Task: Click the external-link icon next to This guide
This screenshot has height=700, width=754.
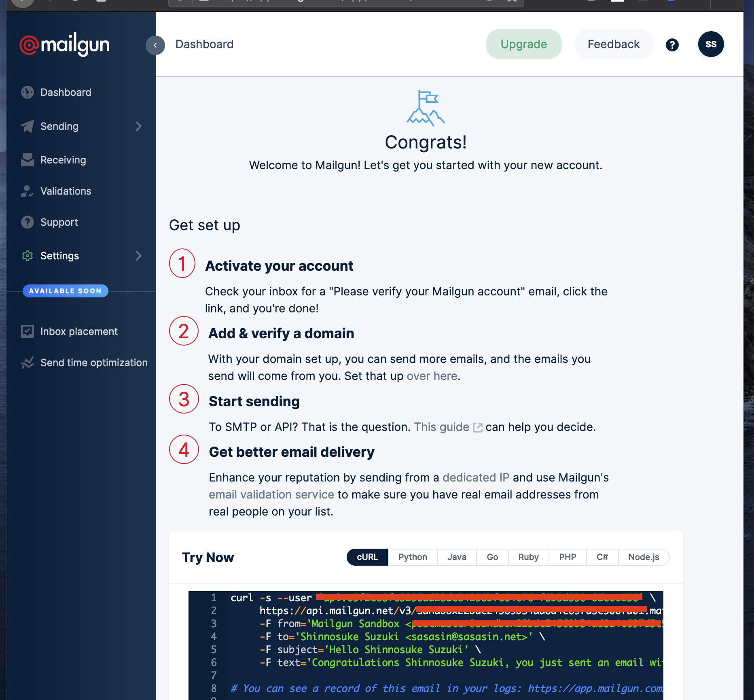Action: [x=478, y=427]
